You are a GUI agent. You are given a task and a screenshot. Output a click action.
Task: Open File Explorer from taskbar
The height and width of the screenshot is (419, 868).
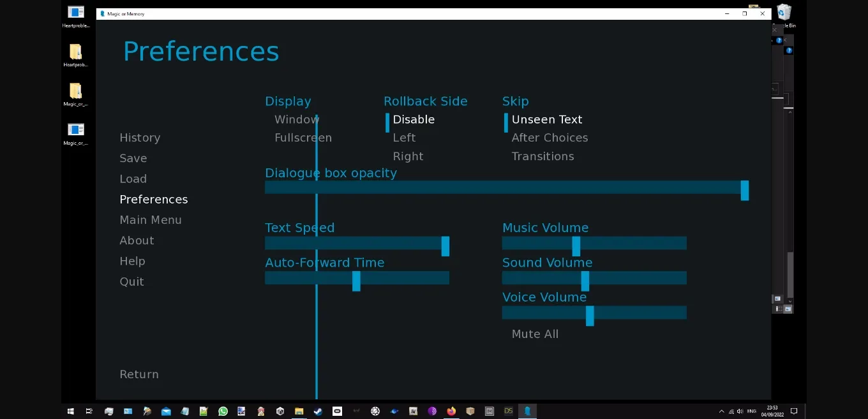tap(299, 411)
